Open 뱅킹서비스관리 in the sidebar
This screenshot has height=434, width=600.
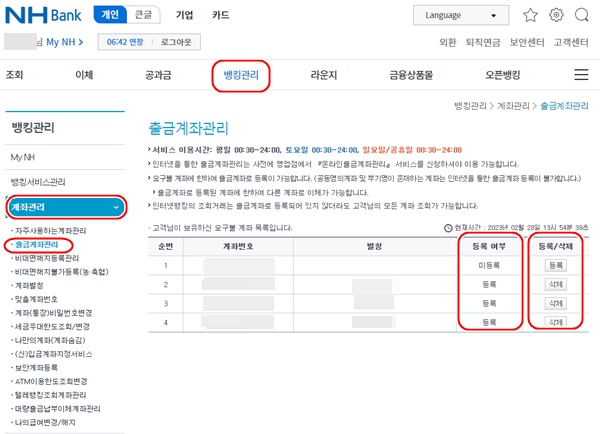click(x=38, y=182)
